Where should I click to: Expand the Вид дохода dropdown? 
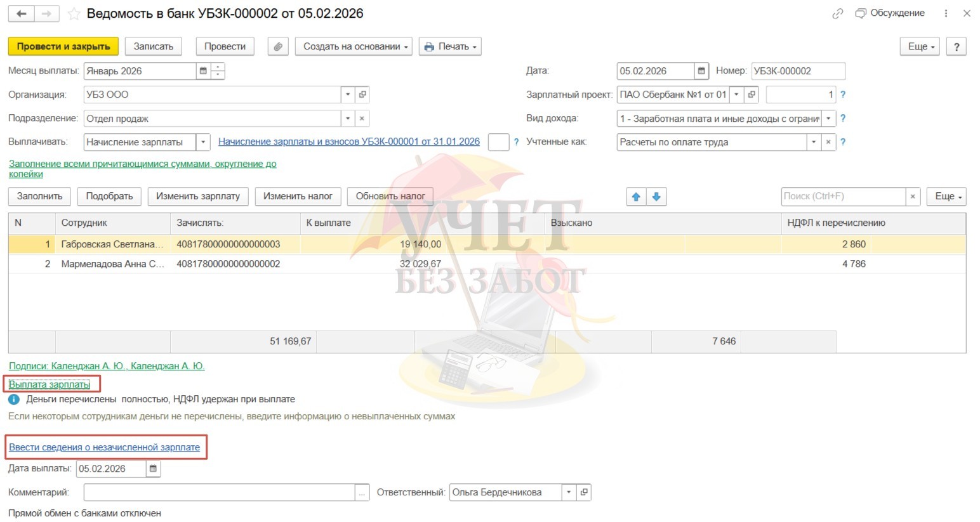pos(828,119)
